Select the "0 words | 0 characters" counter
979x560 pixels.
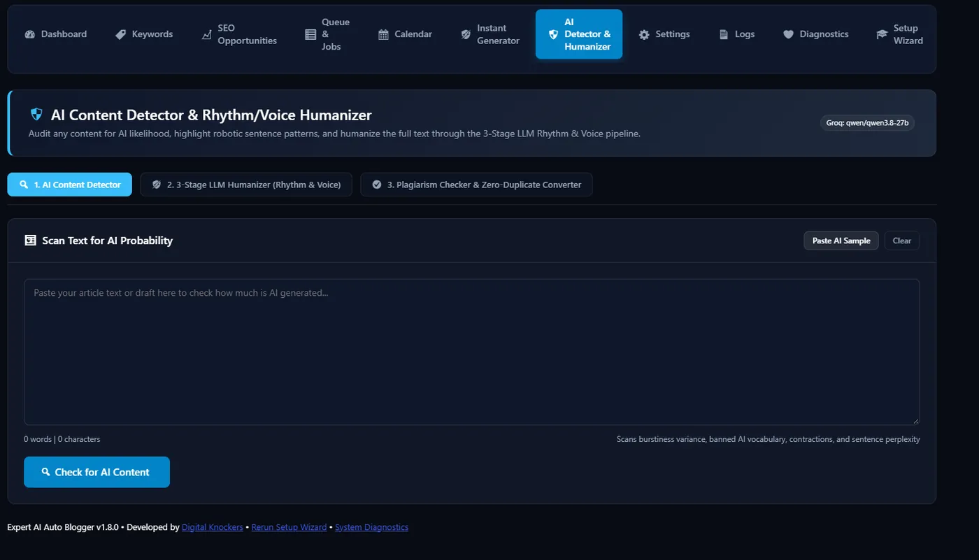tap(62, 439)
